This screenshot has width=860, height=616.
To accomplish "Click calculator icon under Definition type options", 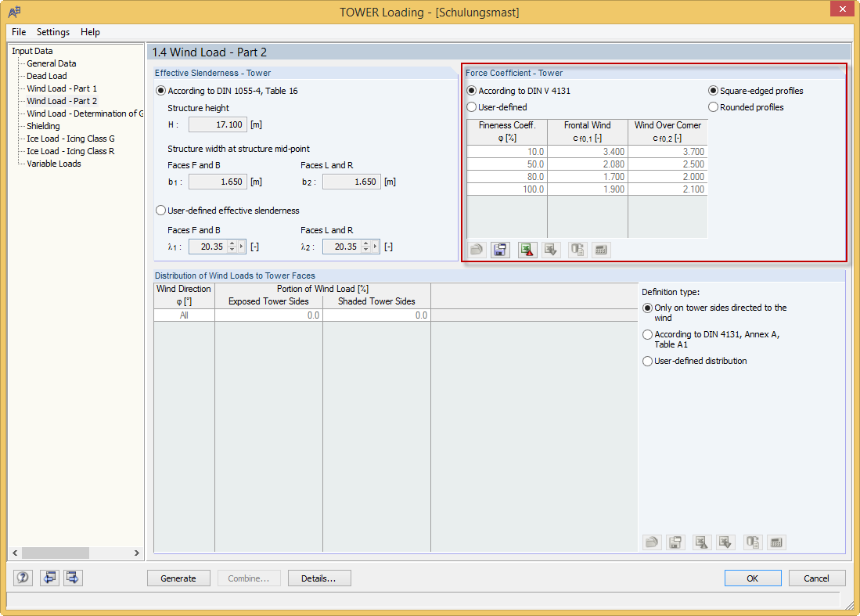I will pos(776,542).
